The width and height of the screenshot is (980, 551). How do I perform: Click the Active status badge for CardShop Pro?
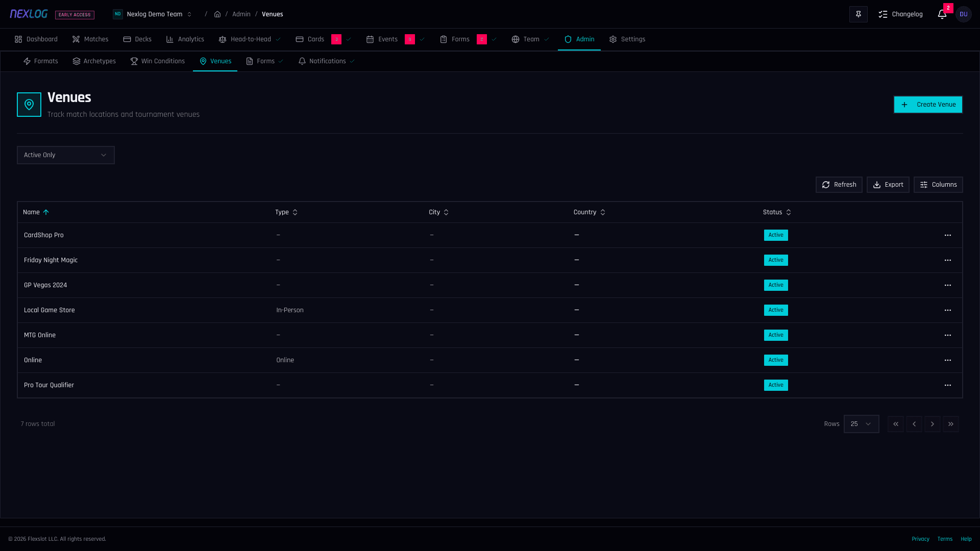776,235
